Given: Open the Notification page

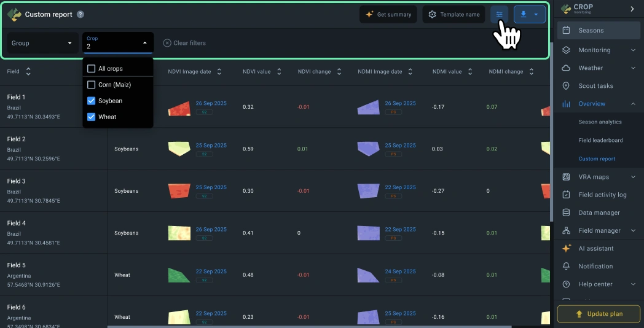Looking at the screenshot, I should (595, 266).
